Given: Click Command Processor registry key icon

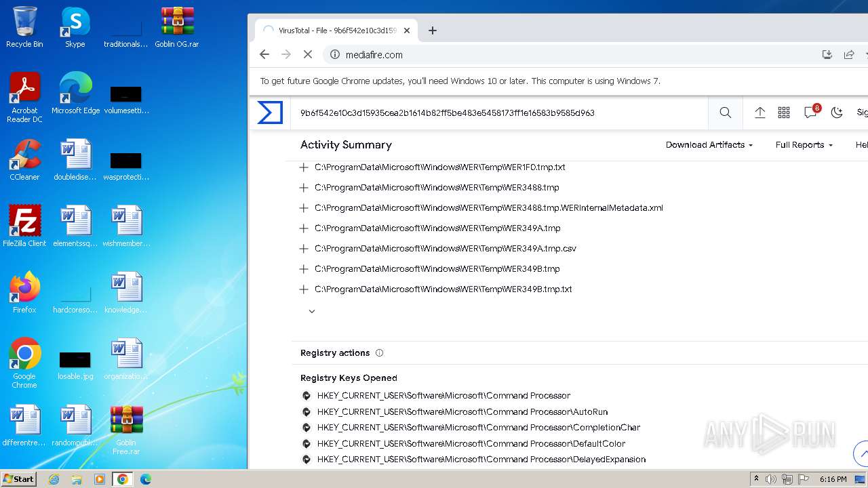Looking at the screenshot, I should 307,396.
